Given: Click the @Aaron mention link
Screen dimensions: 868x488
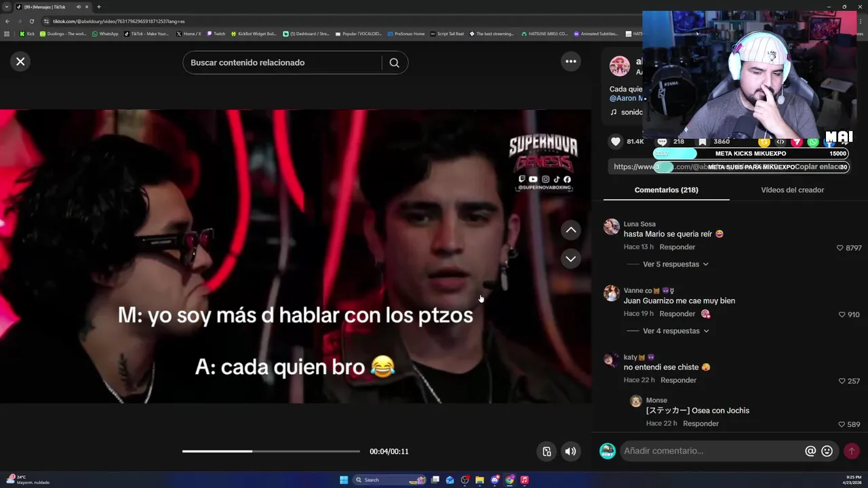Looking at the screenshot, I should (x=627, y=98).
